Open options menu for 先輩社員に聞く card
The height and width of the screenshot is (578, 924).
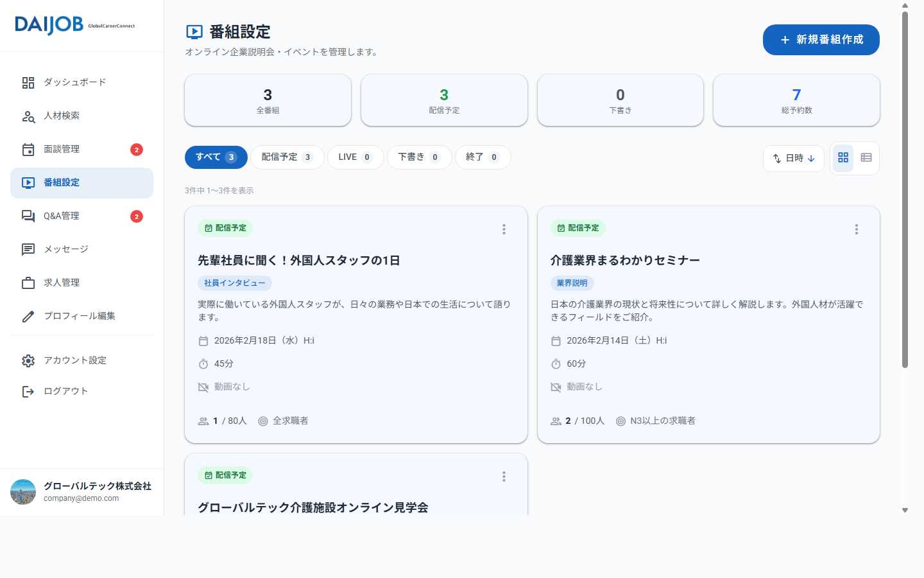point(504,229)
